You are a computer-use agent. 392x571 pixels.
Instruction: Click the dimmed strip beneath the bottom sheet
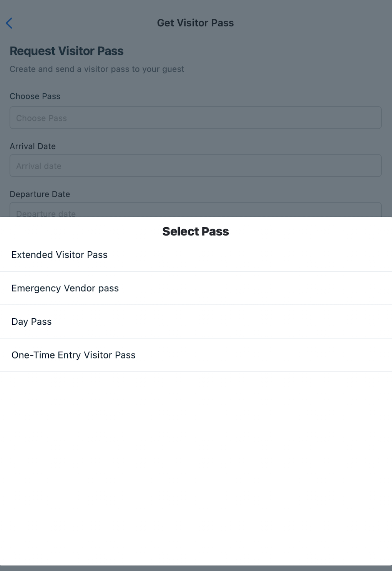click(x=196, y=568)
